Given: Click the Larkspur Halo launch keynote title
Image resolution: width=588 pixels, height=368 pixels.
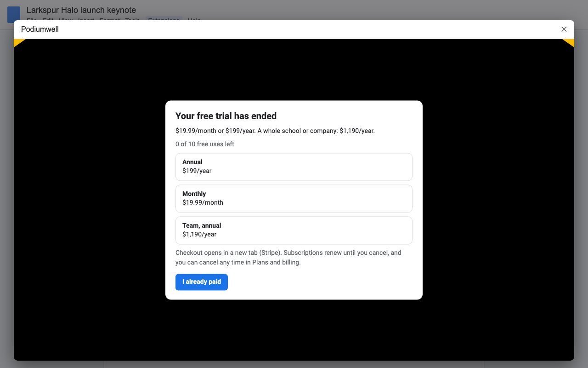Looking at the screenshot, I should [81, 10].
